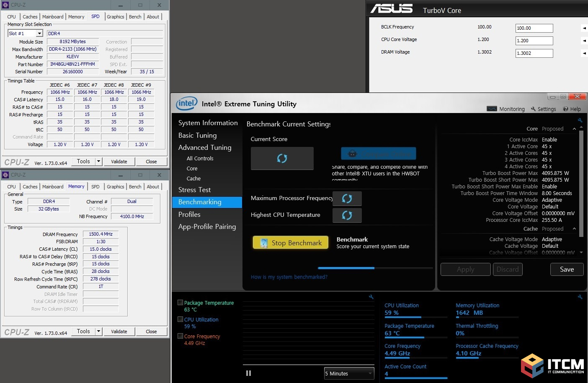This screenshot has width=588, height=383.
Task: Click wrench icon above the graph panel
Action: coord(371,297)
